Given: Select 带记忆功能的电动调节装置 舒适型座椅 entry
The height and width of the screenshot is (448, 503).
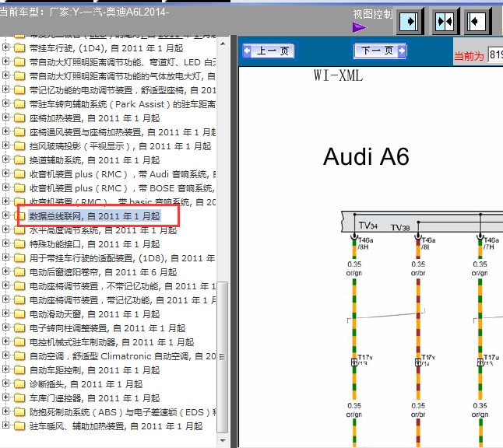Looking at the screenshot, I should [122, 90].
